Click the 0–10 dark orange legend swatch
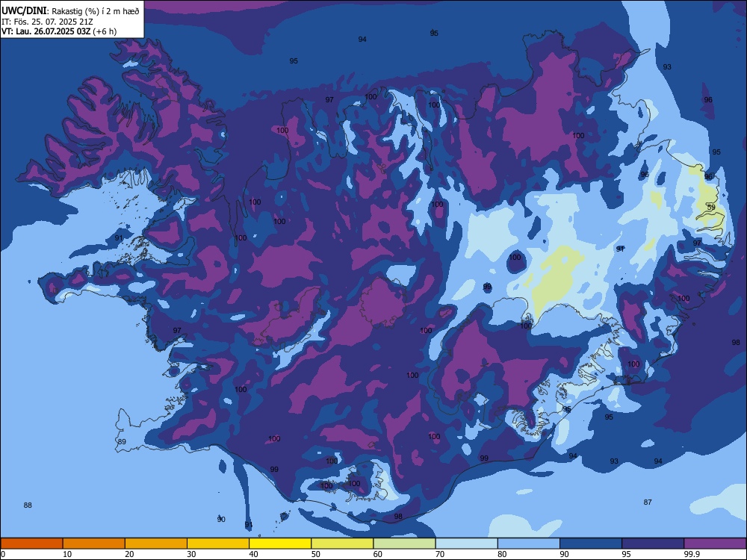Image resolution: width=747 pixels, height=560 pixels. click(x=31, y=544)
